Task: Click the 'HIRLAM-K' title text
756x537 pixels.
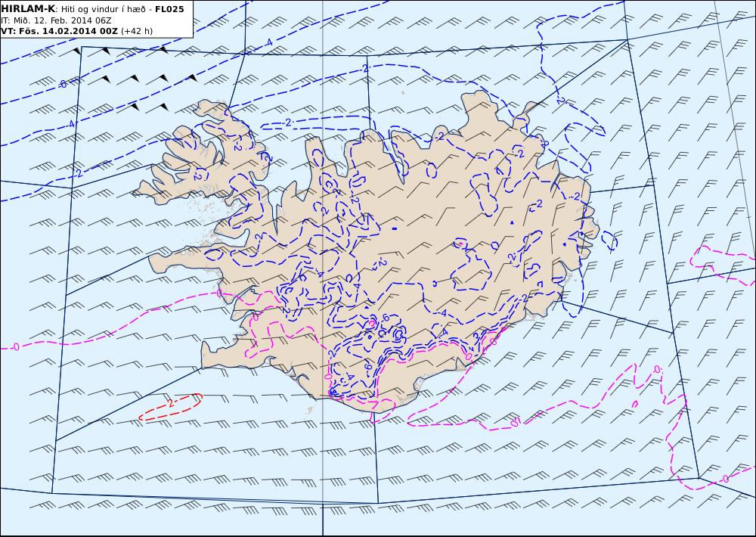Action: point(28,9)
